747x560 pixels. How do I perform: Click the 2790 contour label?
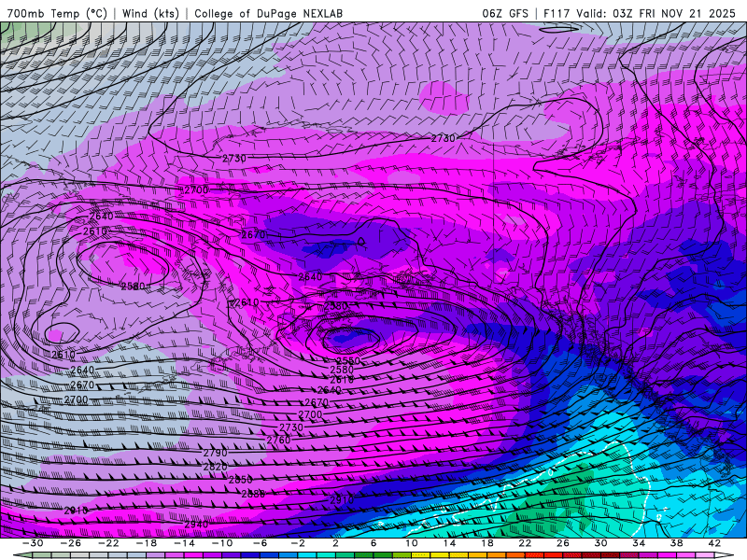[x=216, y=453]
